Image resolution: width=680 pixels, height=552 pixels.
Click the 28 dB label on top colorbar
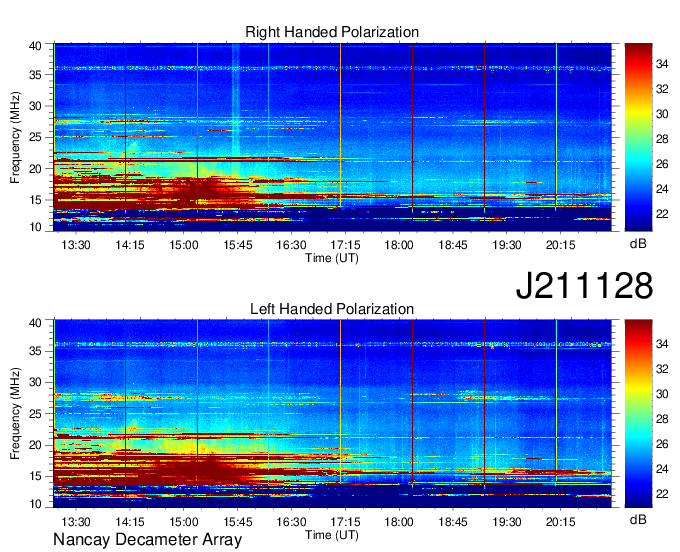[662, 139]
